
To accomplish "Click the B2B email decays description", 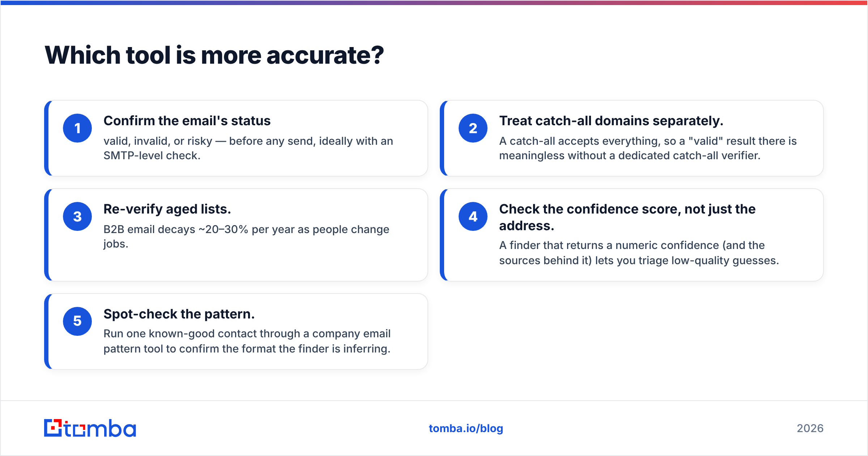I will pyautogui.click(x=246, y=236).
